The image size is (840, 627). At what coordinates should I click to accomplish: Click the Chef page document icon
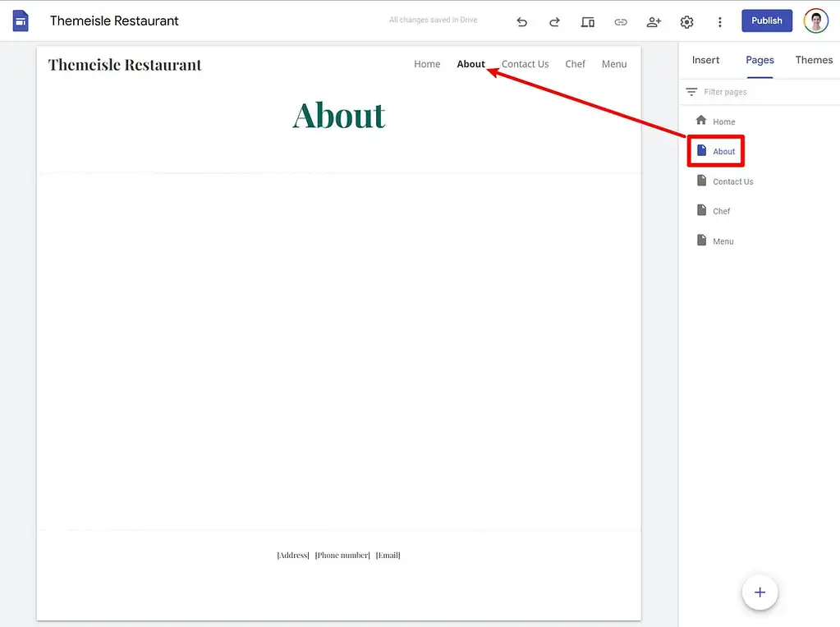pos(701,210)
